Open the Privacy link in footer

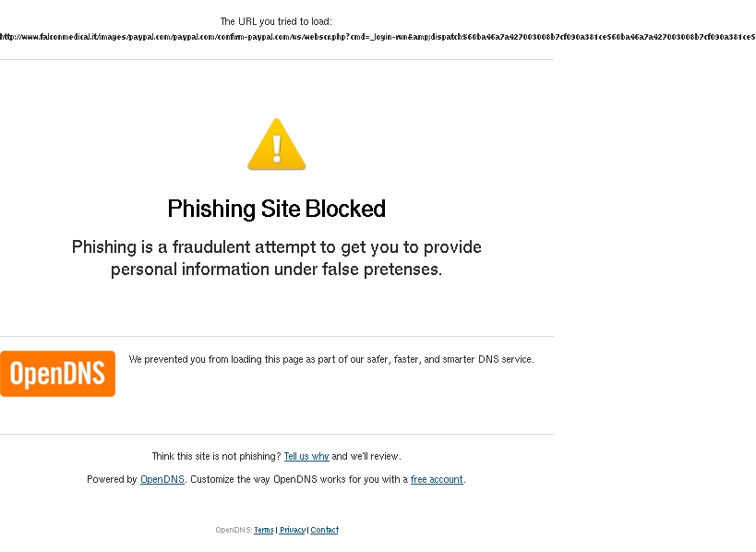coord(293,530)
